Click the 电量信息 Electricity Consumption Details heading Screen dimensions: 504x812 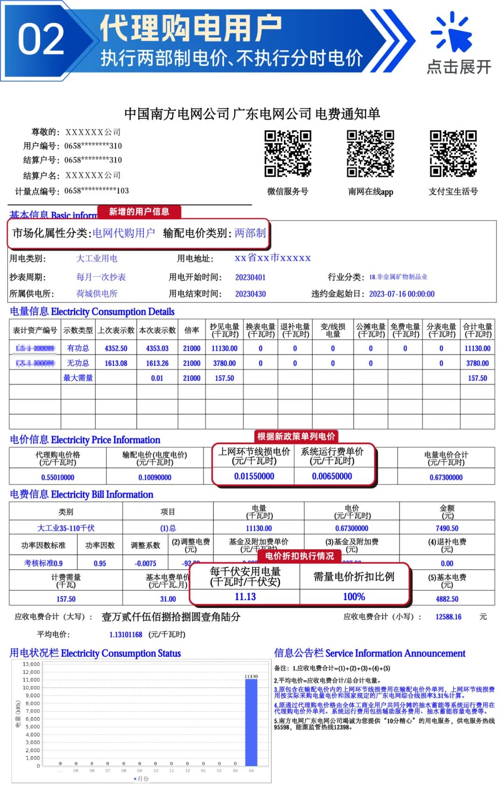pos(92,311)
